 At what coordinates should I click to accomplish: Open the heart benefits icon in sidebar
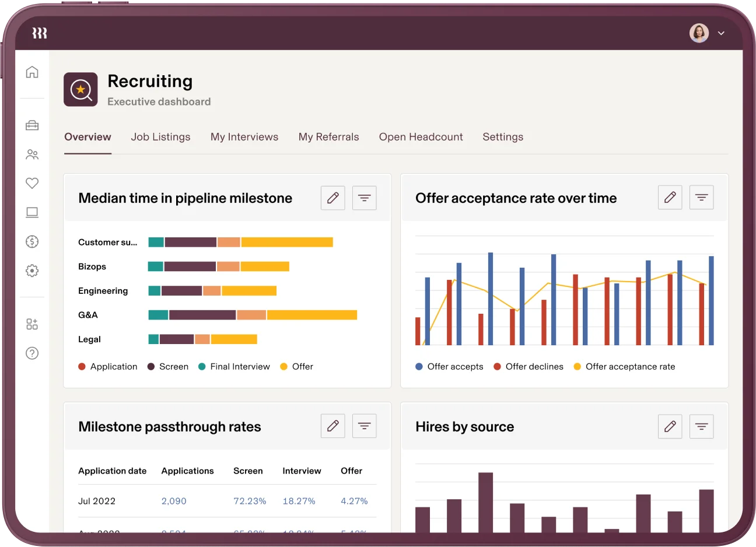(32, 183)
